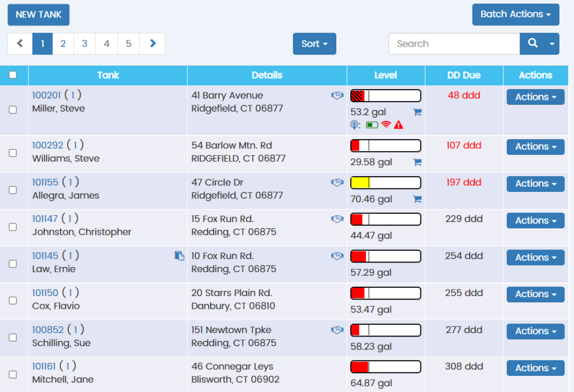Open the Batch Actions dropdown
The image size is (574, 392).
(516, 15)
